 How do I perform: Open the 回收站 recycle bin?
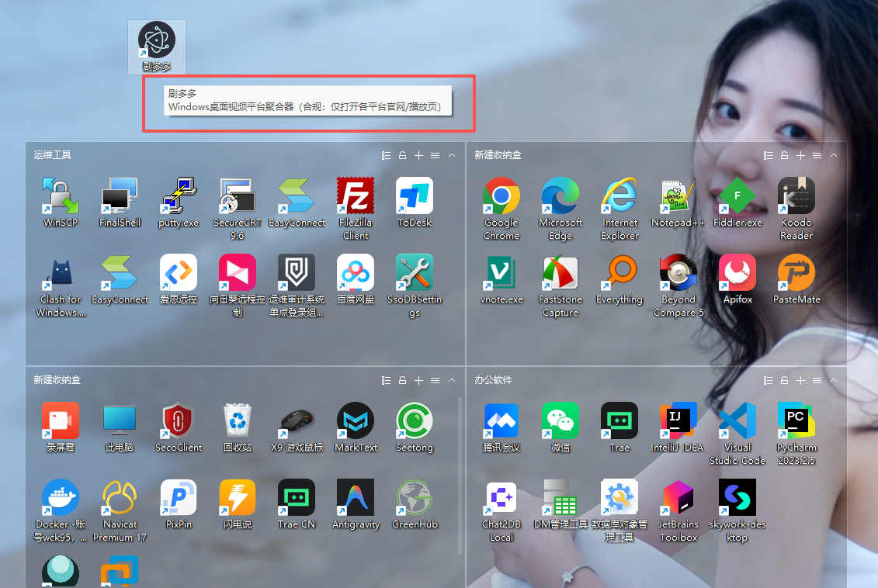point(238,427)
